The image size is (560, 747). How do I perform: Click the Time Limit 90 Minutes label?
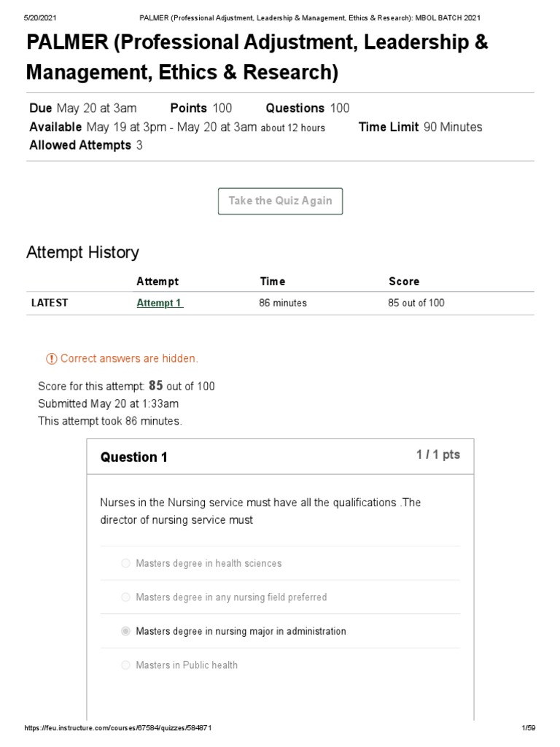[x=421, y=127]
